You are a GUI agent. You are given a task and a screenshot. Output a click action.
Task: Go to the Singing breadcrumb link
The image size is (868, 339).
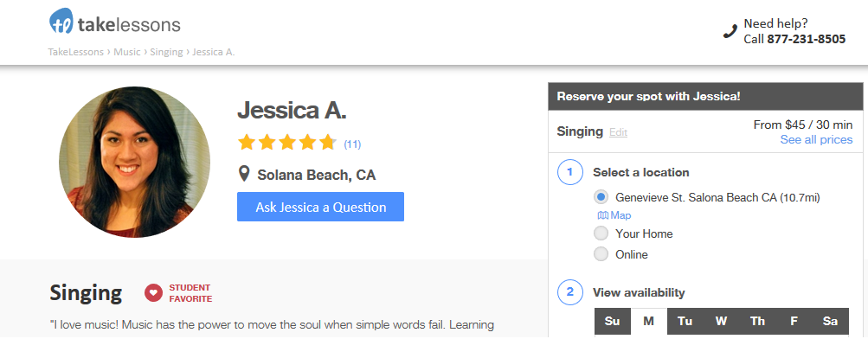point(166,52)
